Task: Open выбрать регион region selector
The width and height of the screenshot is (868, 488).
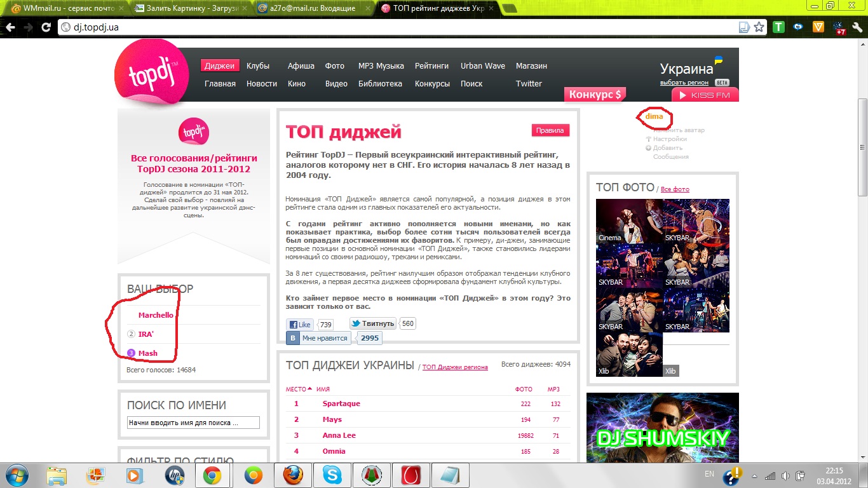Action: (684, 83)
